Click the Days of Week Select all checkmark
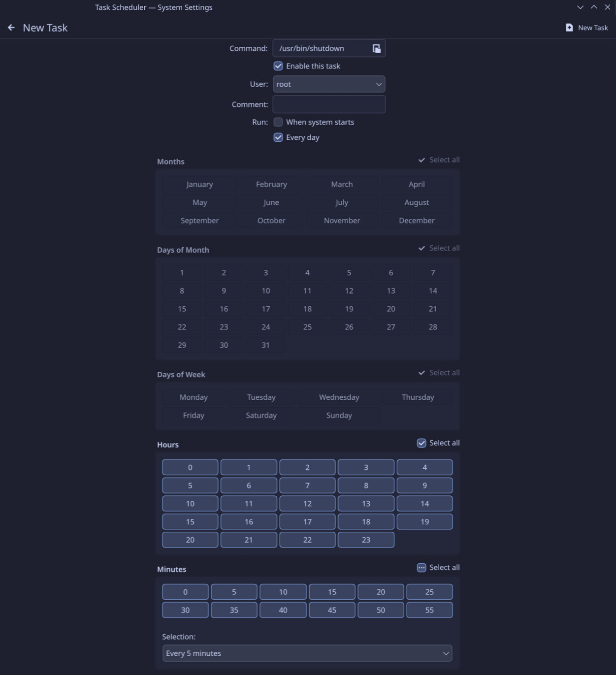Screen dimensions: 616x675 pyautogui.click(x=421, y=373)
